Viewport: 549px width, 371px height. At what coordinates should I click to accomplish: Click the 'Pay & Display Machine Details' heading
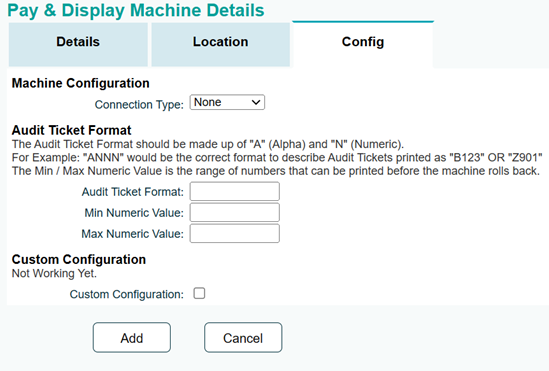coord(136,10)
